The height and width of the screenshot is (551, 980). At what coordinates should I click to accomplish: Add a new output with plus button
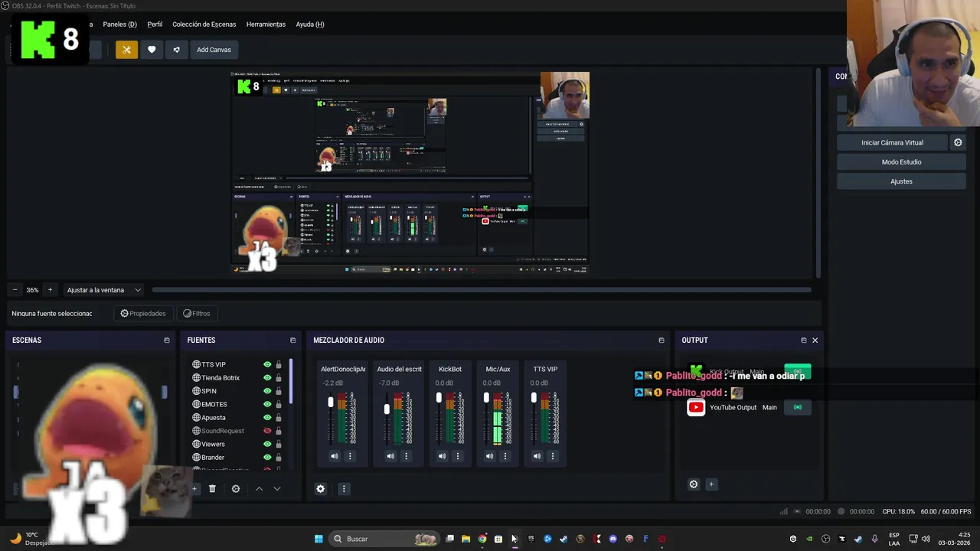pyautogui.click(x=711, y=484)
